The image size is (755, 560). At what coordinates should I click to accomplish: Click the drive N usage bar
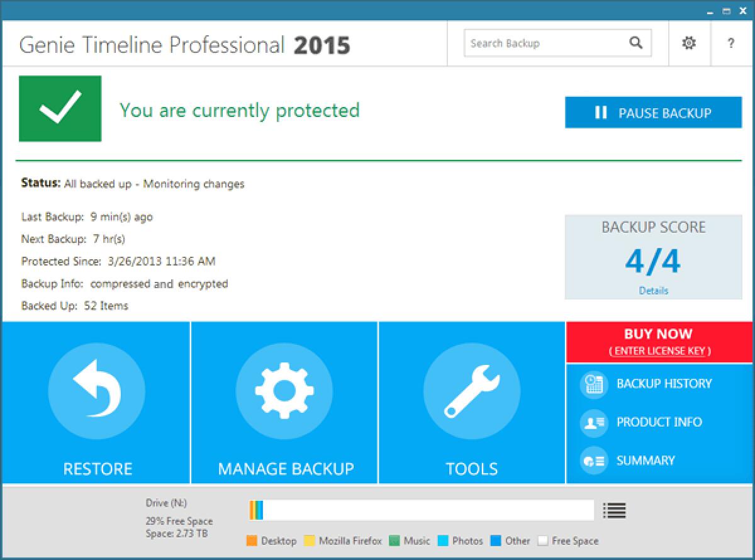422,510
